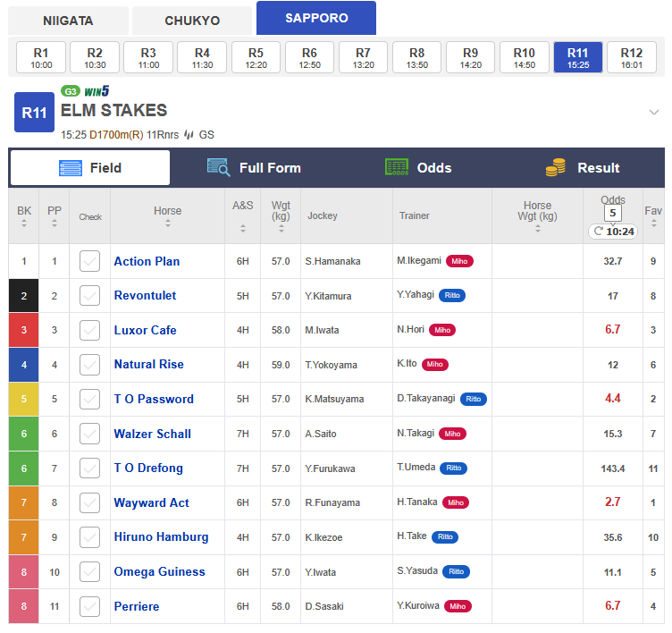
Task: Click the red 2.7 odds for Wayward Act
Action: [x=613, y=502]
